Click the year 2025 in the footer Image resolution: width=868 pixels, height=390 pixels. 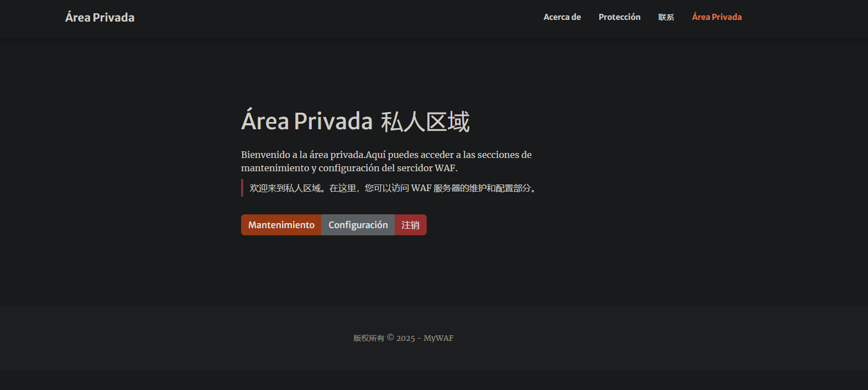(x=405, y=338)
